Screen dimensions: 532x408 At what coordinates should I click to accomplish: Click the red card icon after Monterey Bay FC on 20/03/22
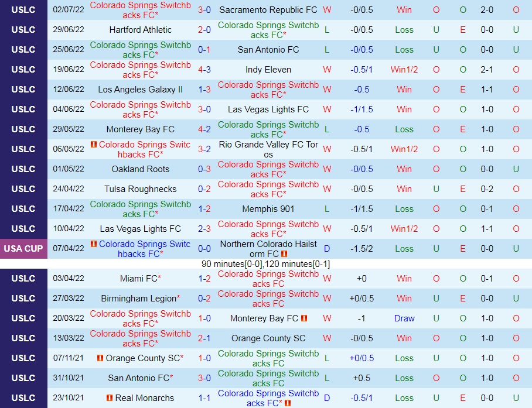coord(304,318)
